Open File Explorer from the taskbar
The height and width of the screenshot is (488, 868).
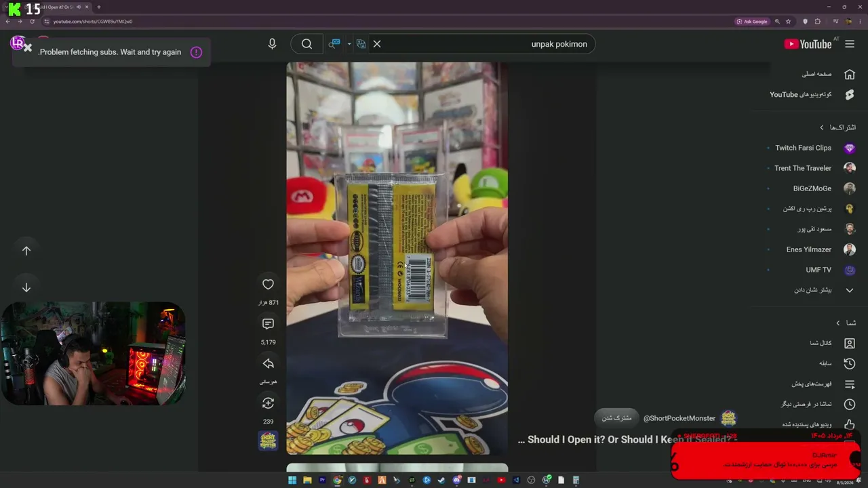[x=307, y=481]
